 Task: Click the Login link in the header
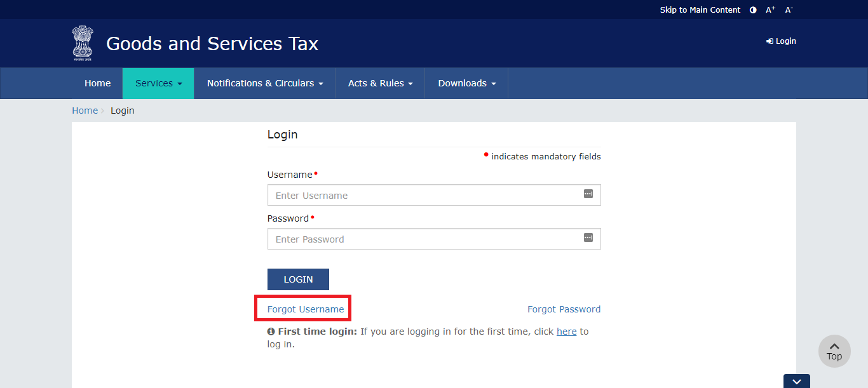pos(781,41)
